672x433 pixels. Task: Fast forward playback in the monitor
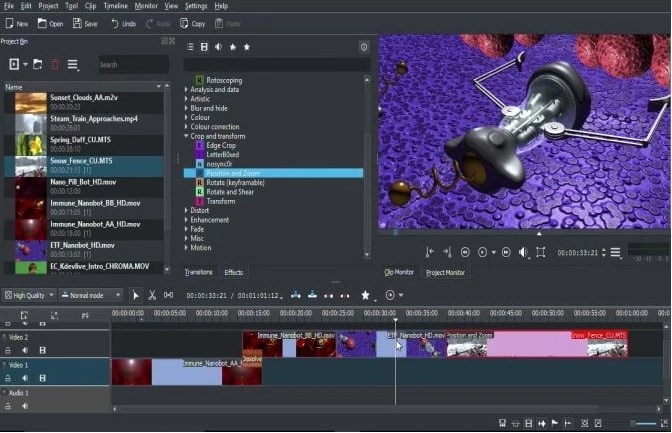coord(506,253)
